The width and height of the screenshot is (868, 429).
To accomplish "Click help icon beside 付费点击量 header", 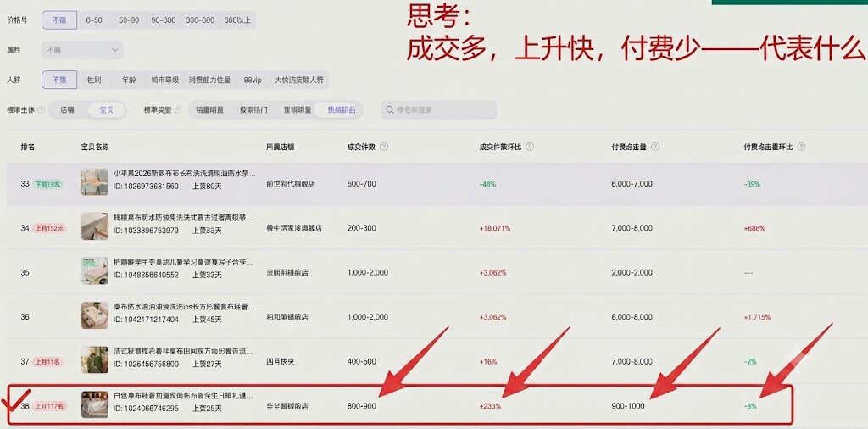I will pos(655,147).
